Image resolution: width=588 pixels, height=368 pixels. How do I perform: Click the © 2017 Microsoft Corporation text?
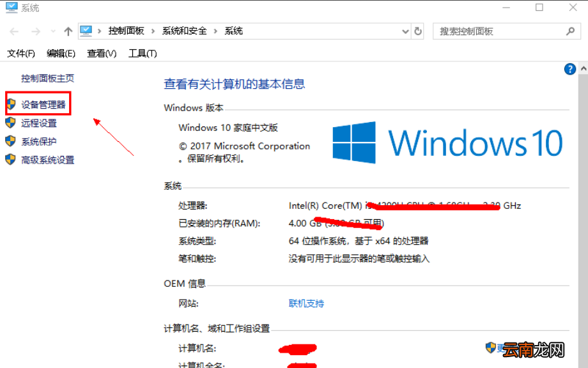(x=245, y=146)
